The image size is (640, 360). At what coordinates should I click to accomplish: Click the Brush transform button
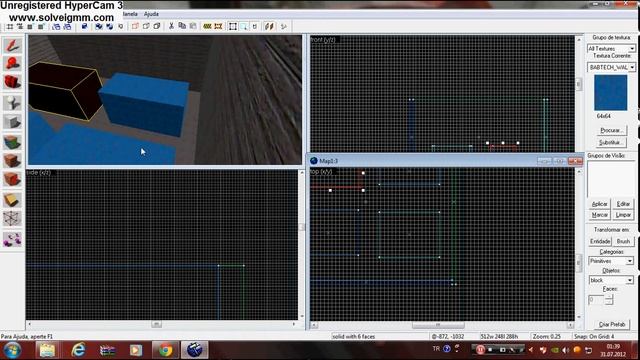coord(623,241)
